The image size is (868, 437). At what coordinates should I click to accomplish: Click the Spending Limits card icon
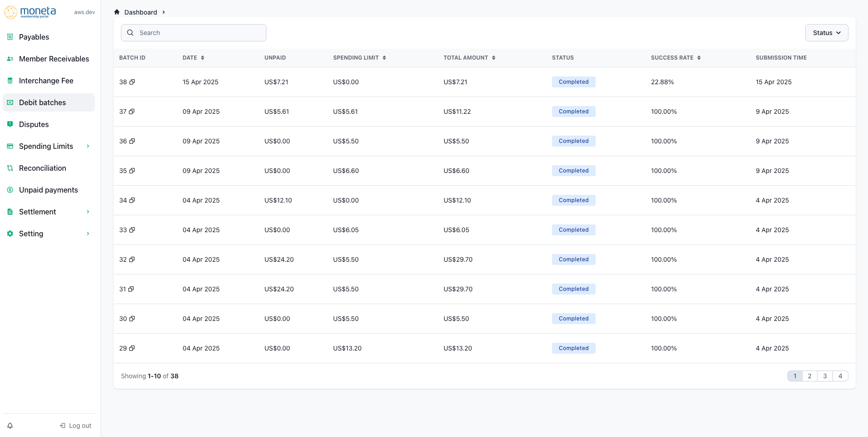point(10,146)
